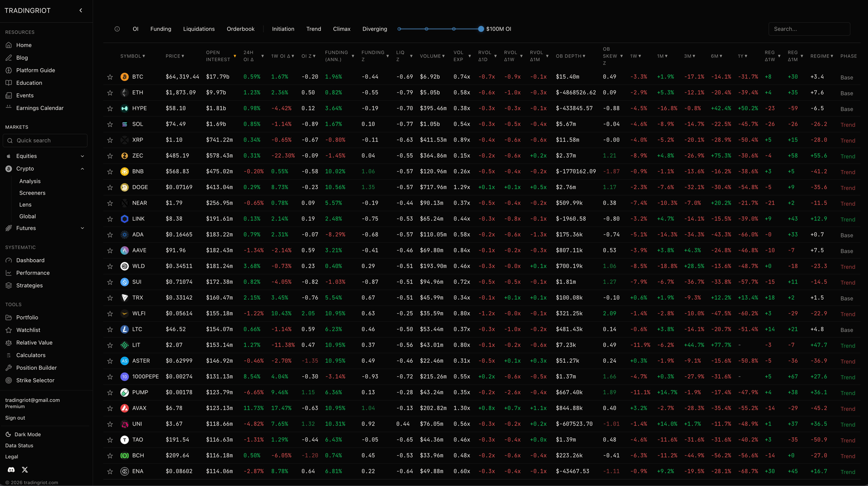Viewport: 868px width, 486px height.
Task: Toggle the star for AAVE
Action: pos(110,251)
